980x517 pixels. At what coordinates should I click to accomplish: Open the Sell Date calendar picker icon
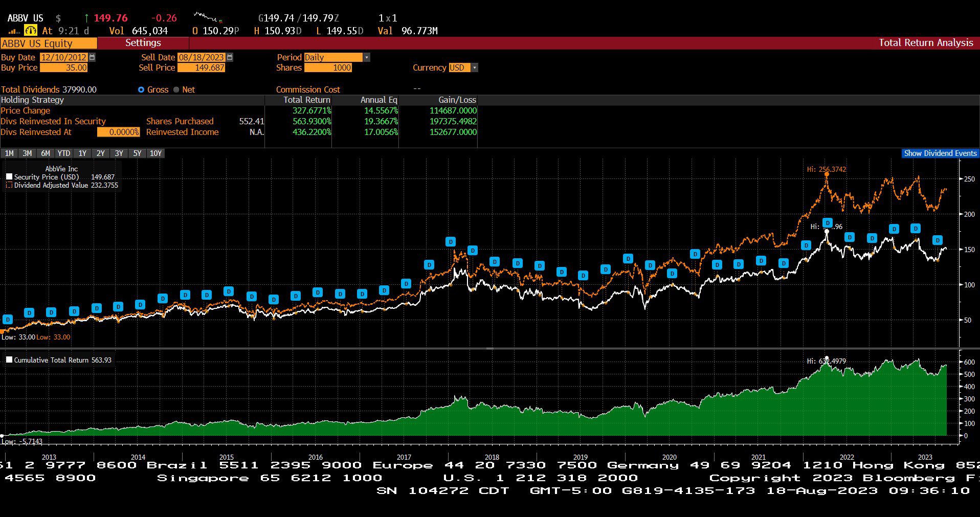(230, 57)
